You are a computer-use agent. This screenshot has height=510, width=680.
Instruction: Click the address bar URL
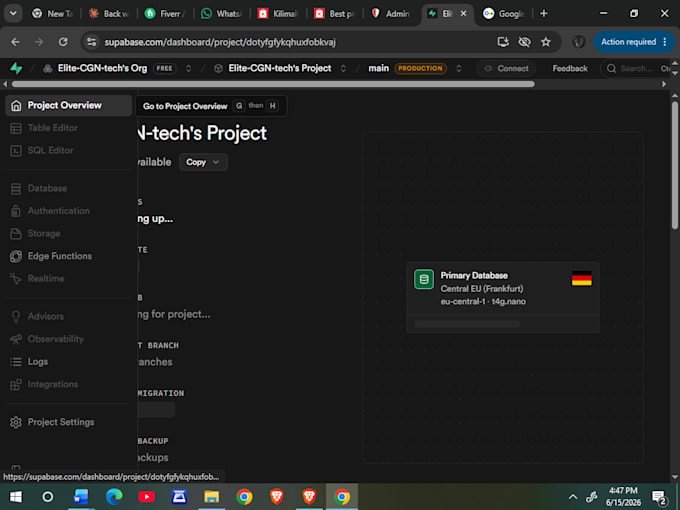(220, 42)
